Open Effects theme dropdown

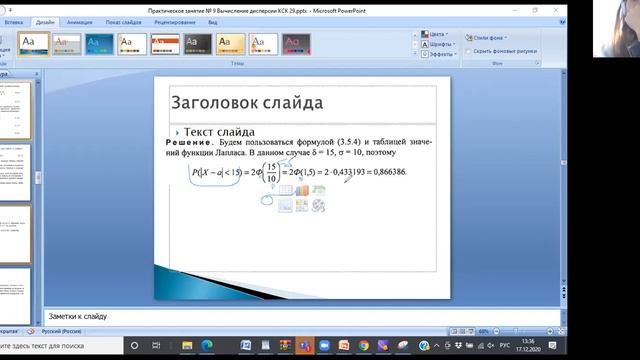tap(439, 54)
